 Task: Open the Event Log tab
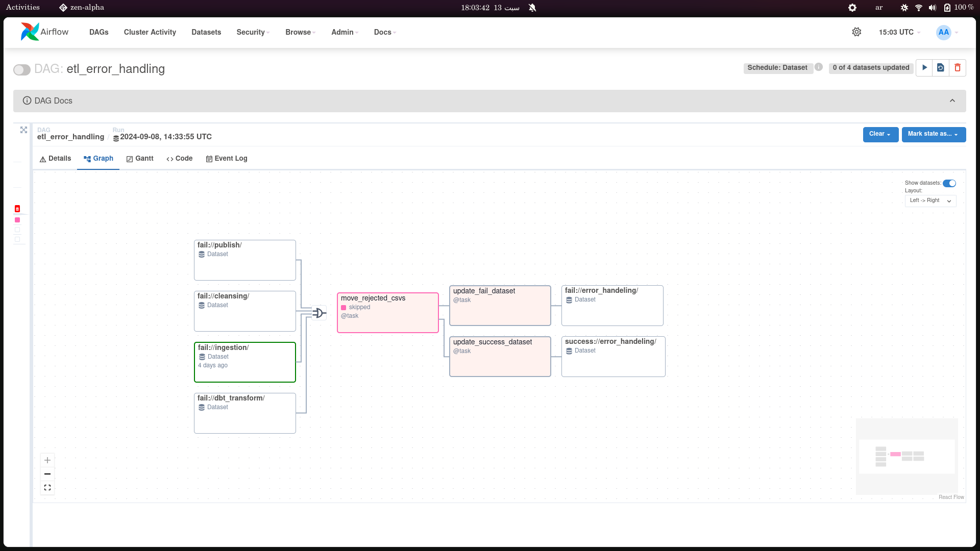click(x=227, y=159)
